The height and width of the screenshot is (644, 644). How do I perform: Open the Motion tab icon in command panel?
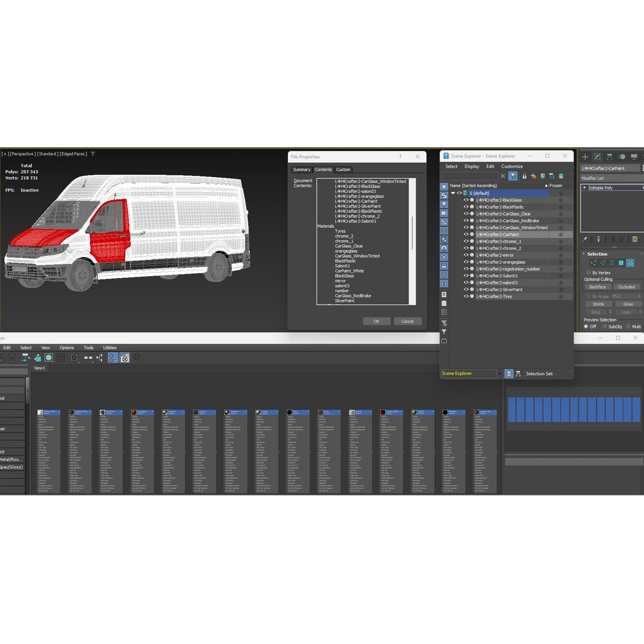coord(622,156)
